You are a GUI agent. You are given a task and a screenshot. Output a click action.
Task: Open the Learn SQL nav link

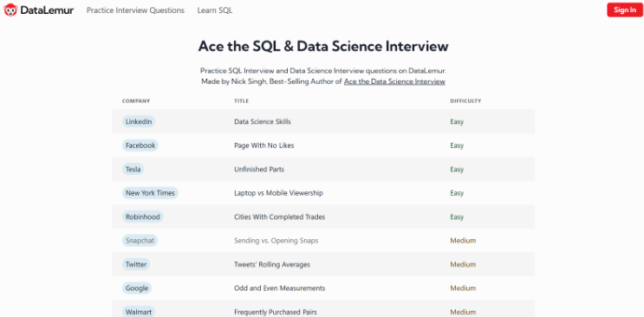[215, 10]
